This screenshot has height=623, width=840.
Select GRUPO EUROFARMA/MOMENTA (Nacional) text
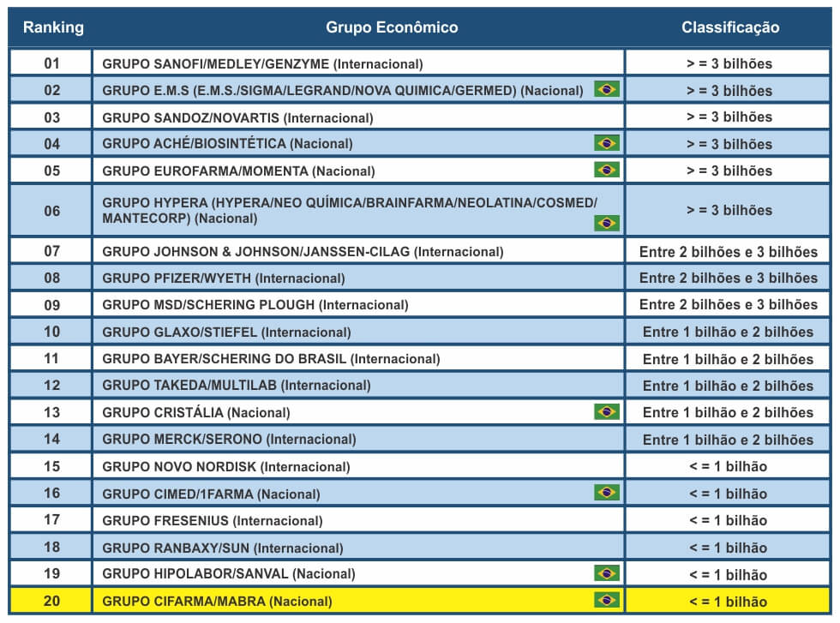[x=238, y=171]
